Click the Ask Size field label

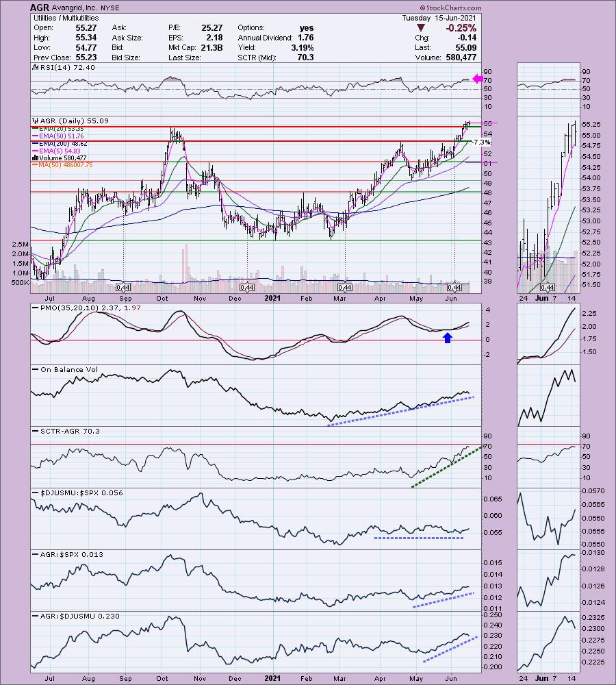(127, 38)
